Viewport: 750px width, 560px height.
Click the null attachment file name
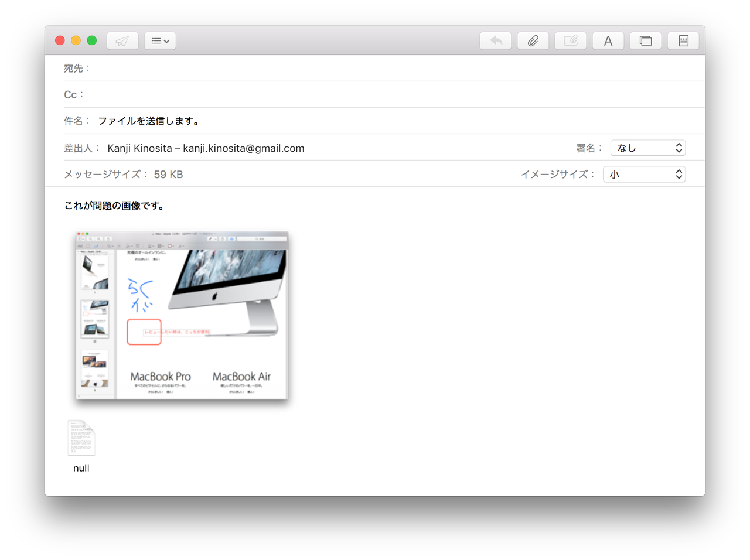81,468
